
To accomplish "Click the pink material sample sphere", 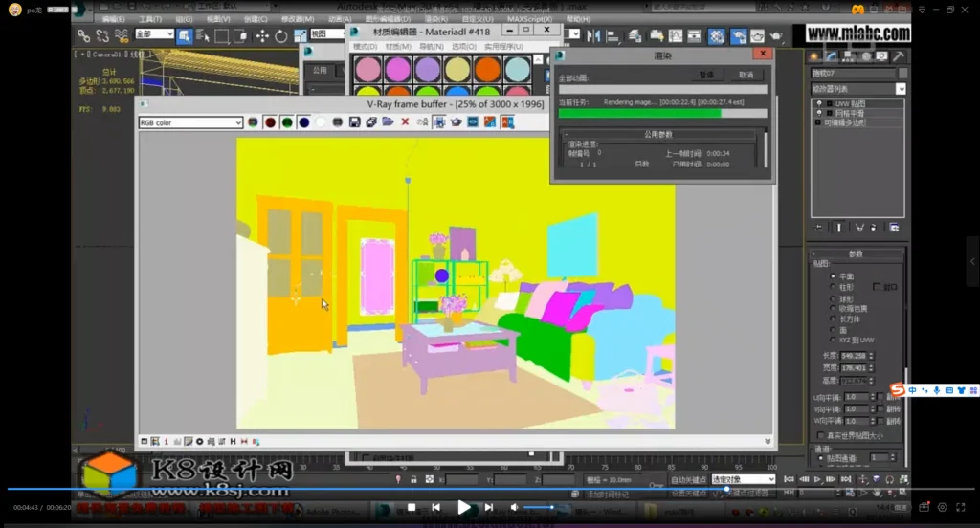I will pos(367,69).
